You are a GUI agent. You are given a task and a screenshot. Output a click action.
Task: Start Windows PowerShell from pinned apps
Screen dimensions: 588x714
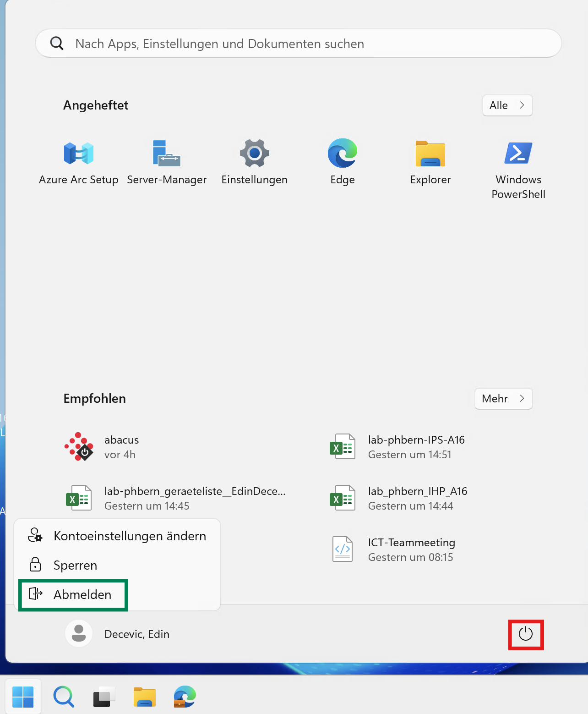518,167
